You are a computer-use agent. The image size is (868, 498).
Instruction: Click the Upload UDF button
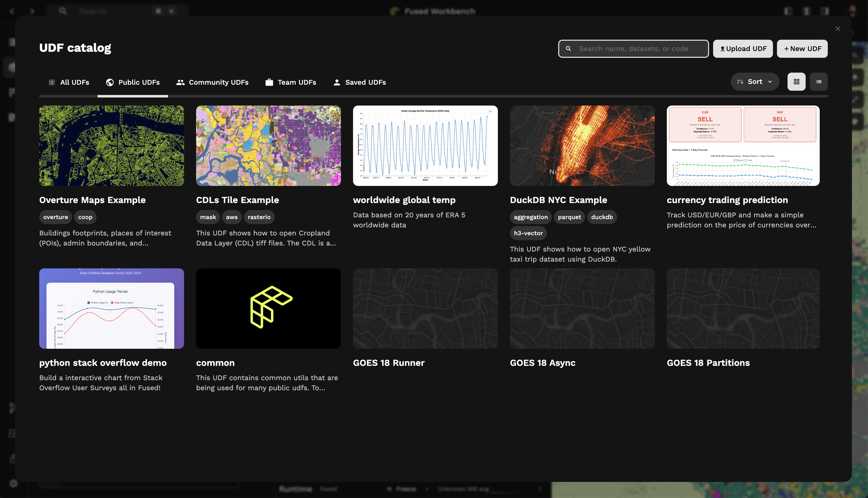point(743,48)
